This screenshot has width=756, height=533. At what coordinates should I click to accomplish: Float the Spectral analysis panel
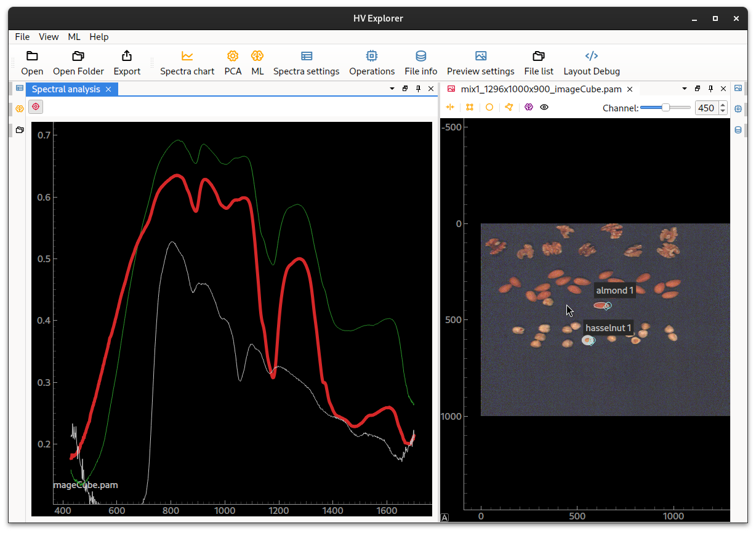(405, 89)
